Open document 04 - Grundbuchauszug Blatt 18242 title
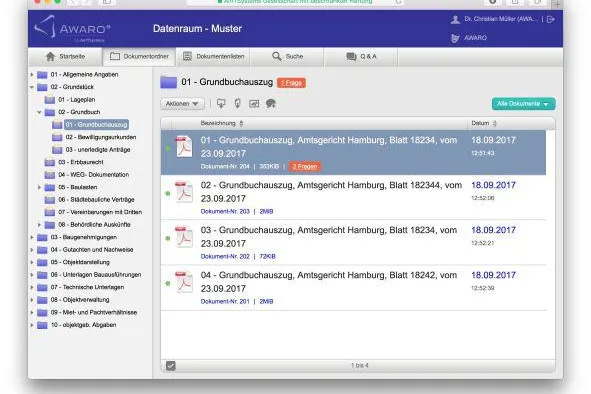Screen dimensions: 591x394 click(329, 282)
